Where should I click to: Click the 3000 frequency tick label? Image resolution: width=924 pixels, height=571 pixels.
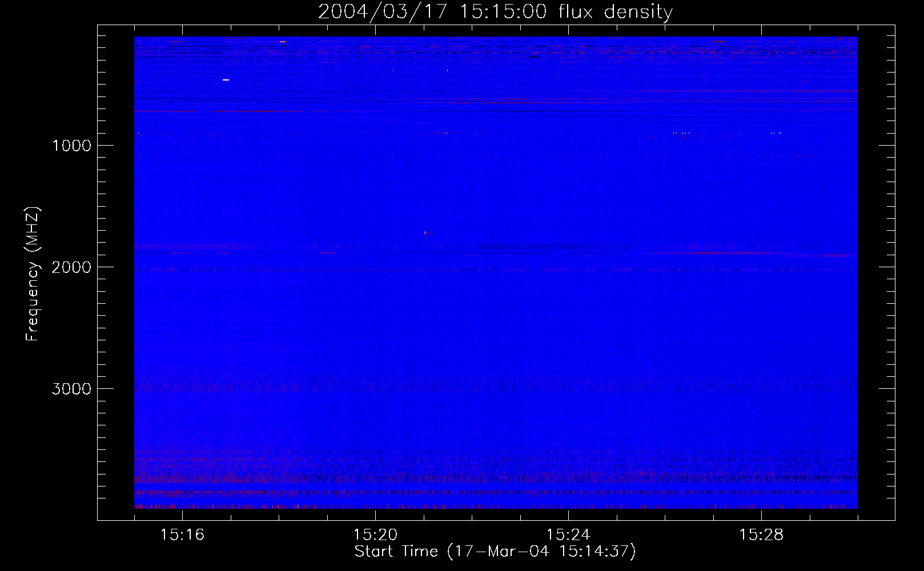pyautogui.click(x=71, y=389)
